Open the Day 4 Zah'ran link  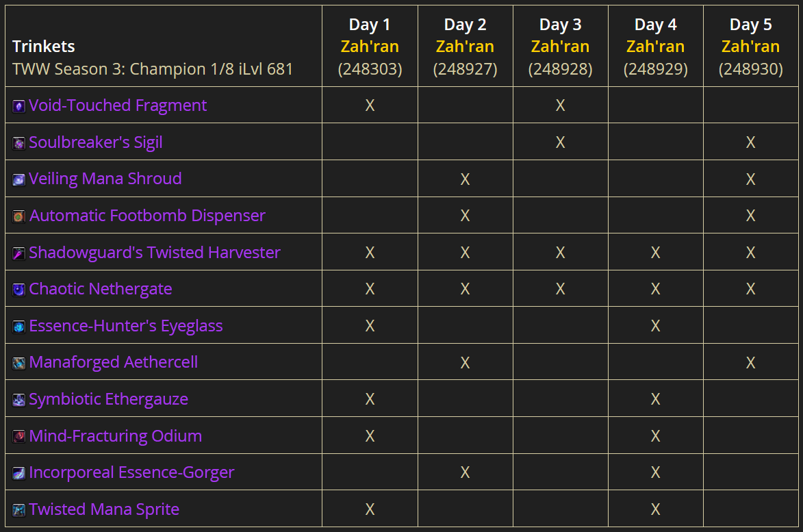click(x=655, y=47)
